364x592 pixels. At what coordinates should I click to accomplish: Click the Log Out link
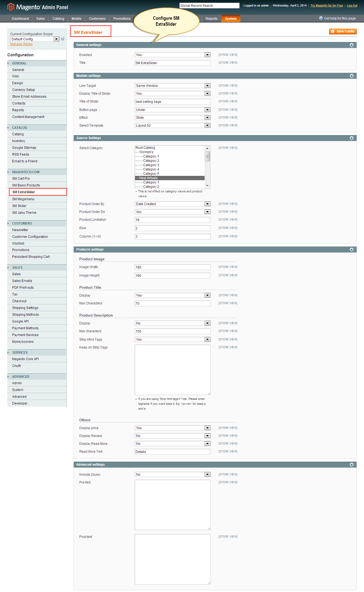pos(352,5)
